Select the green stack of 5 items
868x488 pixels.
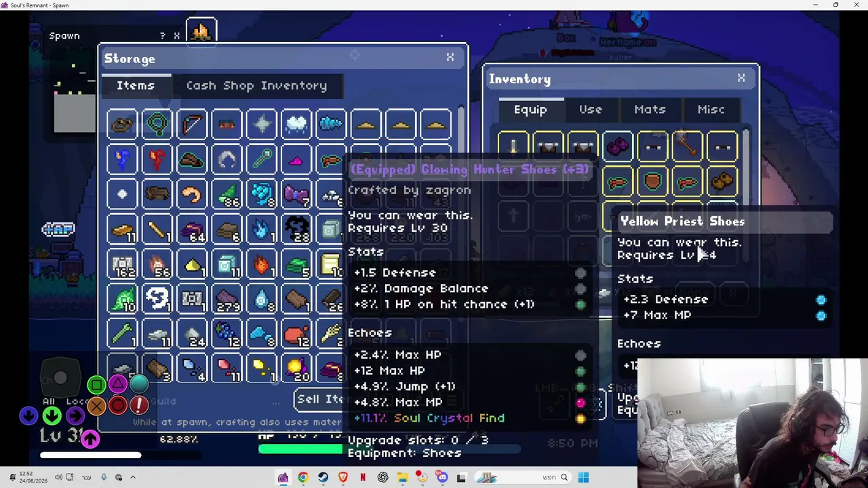pos(296,265)
